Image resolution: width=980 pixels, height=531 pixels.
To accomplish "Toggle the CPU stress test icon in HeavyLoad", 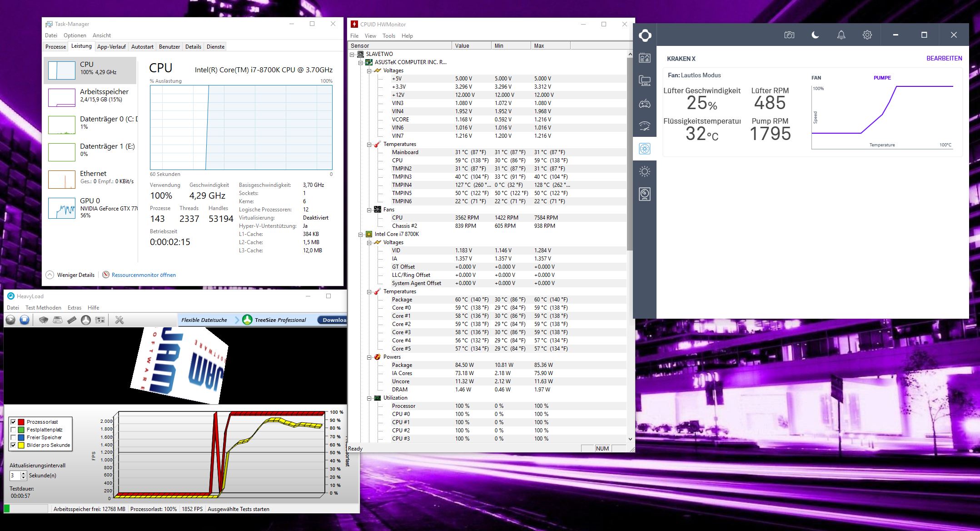I will pyautogui.click(x=44, y=320).
